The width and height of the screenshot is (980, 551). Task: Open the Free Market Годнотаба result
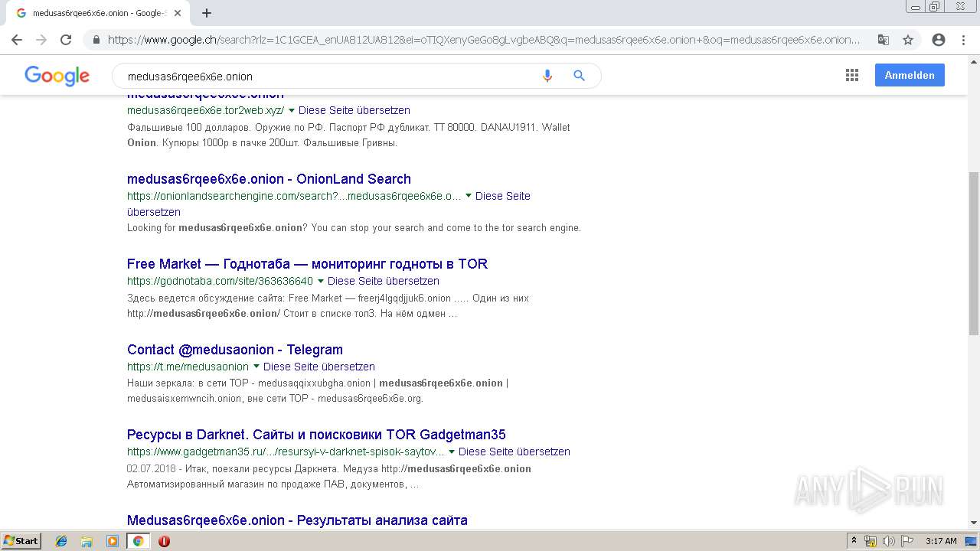coord(307,264)
